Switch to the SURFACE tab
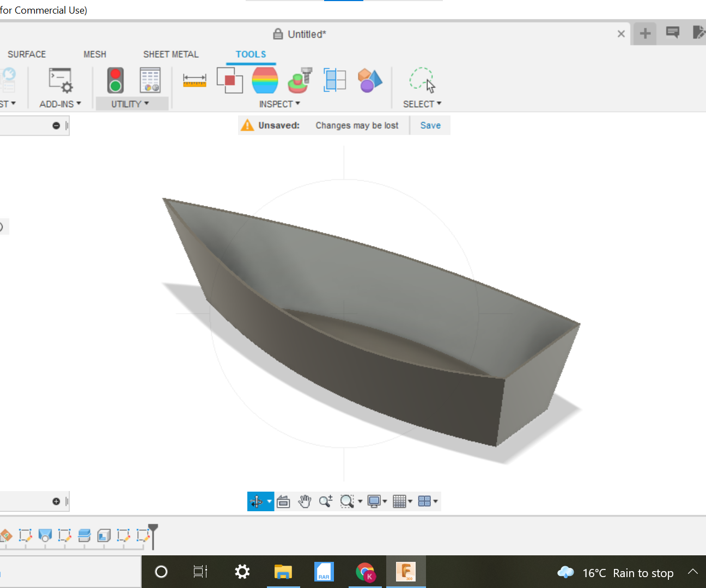Viewport: 706px width, 588px height. coord(26,54)
